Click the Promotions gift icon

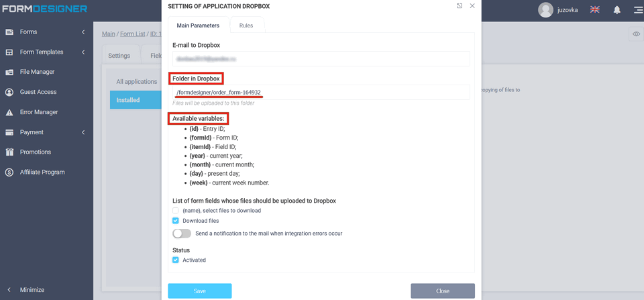click(x=9, y=152)
